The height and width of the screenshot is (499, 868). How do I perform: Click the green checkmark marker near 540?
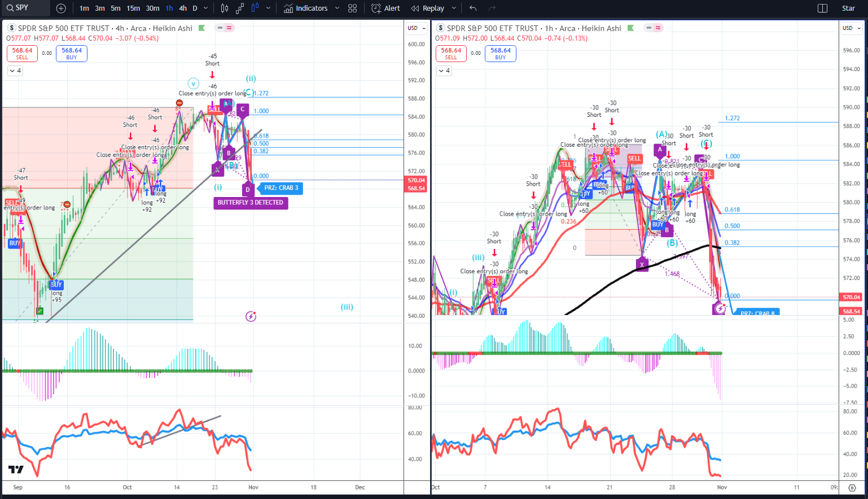coord(40,310)
